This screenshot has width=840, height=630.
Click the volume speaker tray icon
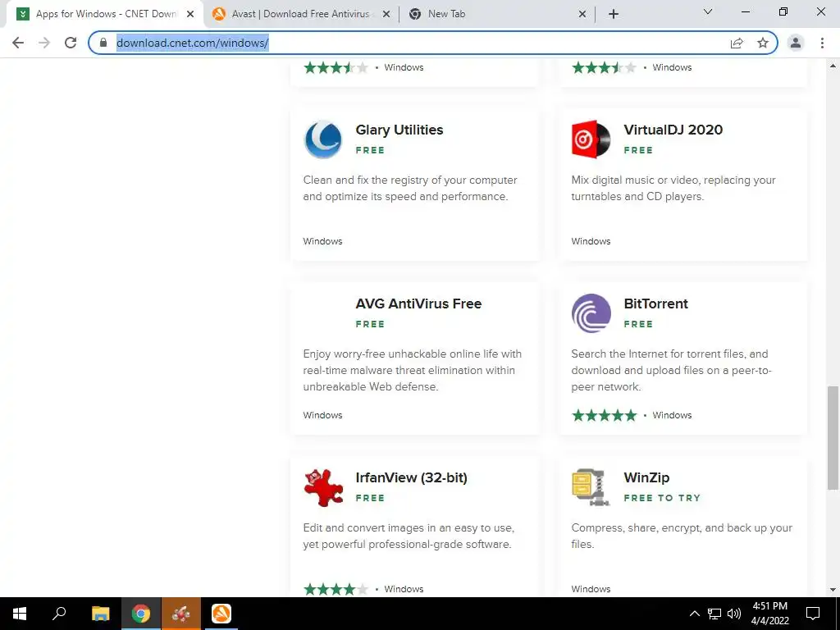coord(734,614)
